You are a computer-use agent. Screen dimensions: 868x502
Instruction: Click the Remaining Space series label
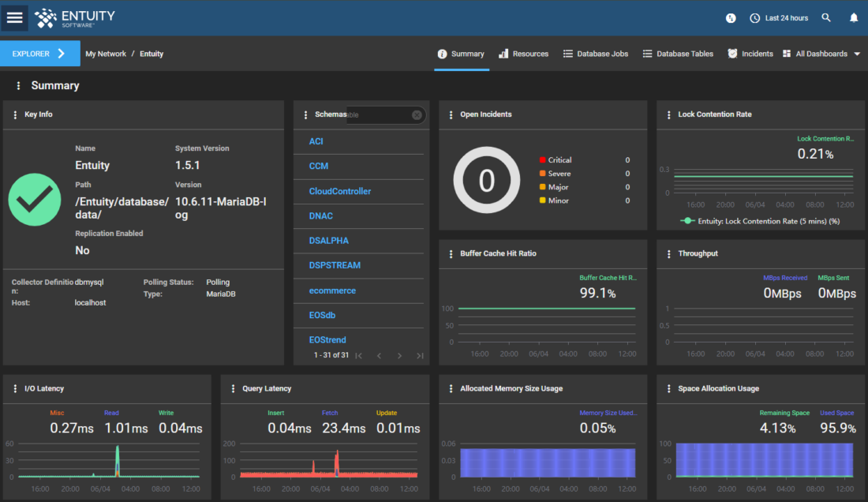784,413
